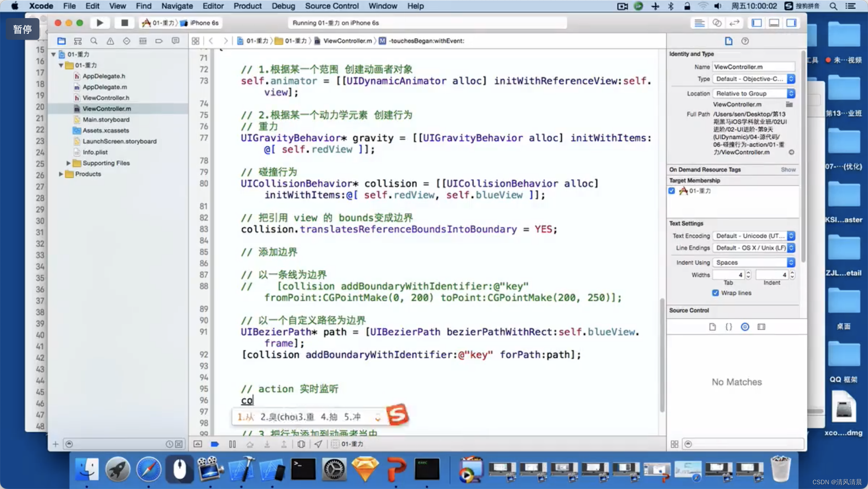The height and width of the screenshot is (489, 868).
Task: Open the Find navigator search icon
Action: pyautogui.click(x=94, y=41)
